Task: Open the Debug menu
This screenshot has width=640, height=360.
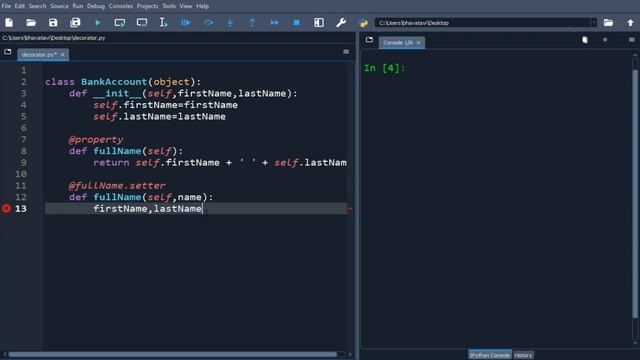Action: click(x=96, y=6)
